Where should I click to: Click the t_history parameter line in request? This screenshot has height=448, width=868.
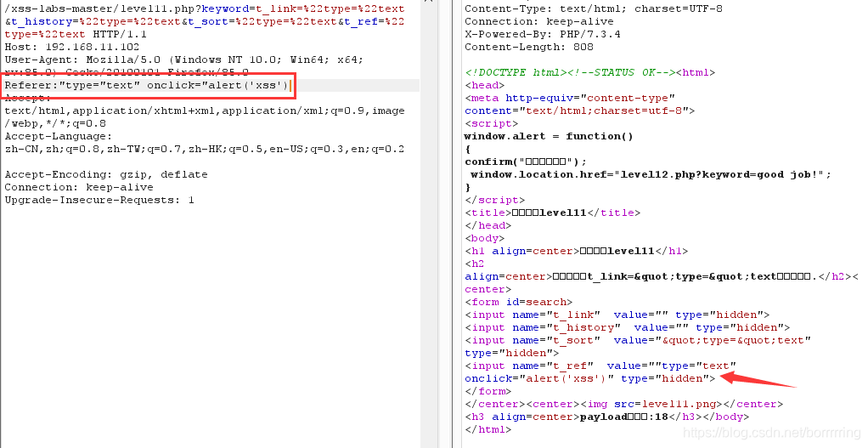point(205,21)
